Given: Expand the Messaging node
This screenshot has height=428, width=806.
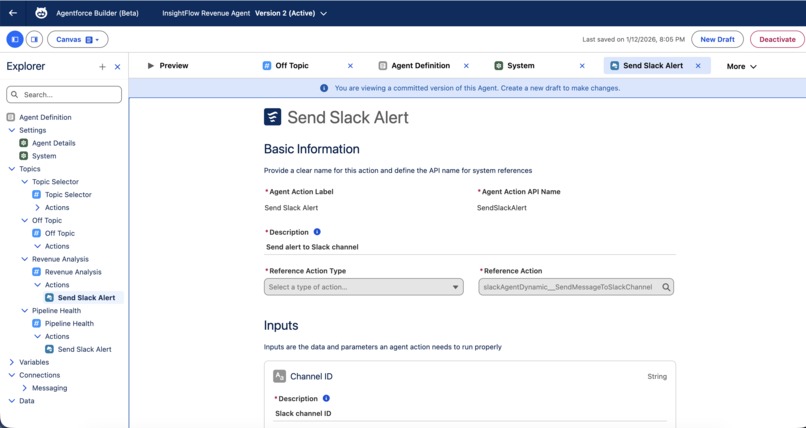Looking at the screenshot, I should [25, 388].
